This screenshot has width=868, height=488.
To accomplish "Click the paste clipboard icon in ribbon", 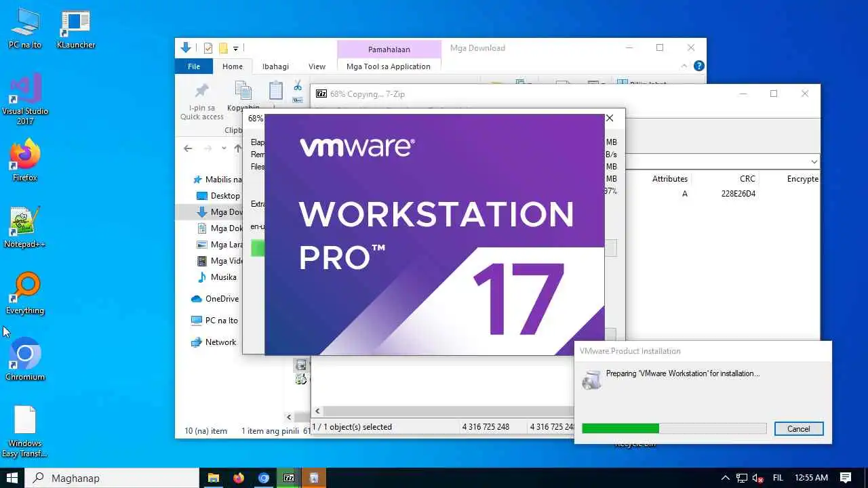I will pos(275,90).
